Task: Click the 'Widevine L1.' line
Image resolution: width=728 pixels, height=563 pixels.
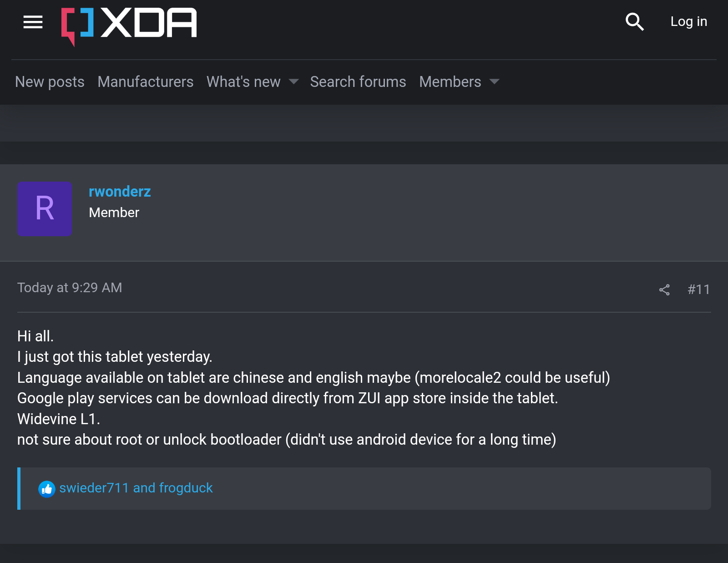Action: [59, 419]
